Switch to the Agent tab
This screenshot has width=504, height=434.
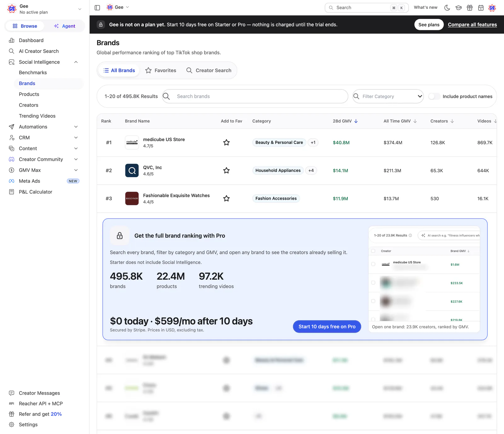point(65,26)
